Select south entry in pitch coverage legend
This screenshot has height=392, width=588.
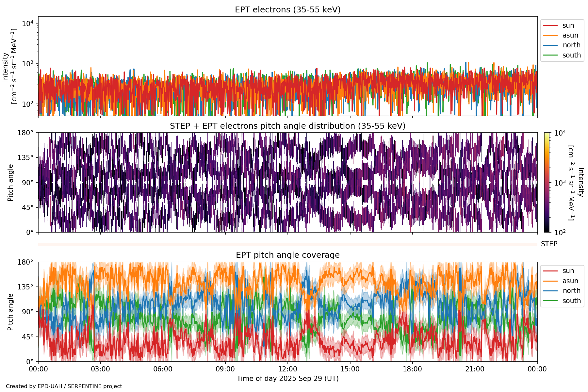(x=571, y=301)
